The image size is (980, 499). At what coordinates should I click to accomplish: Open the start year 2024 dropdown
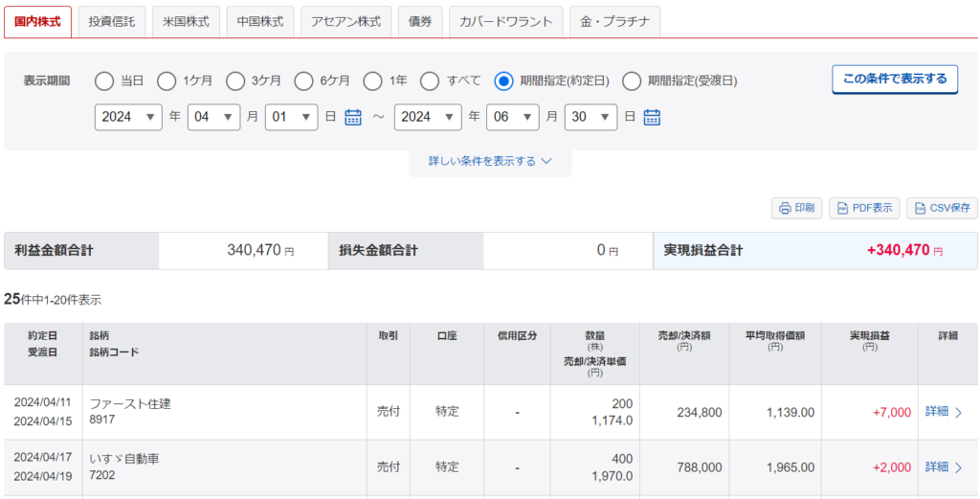[x=129, y=117]
